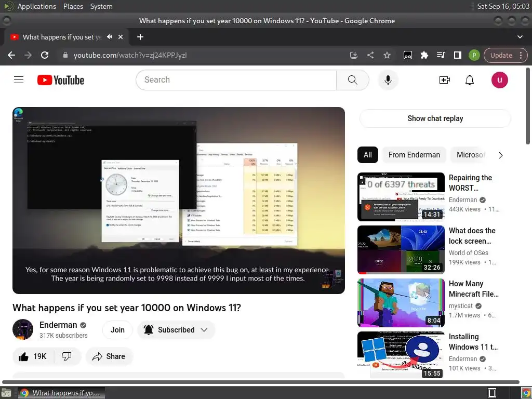
Task: Open the Chrome extensions puzzle icon
Action: [x=424, y=55]
